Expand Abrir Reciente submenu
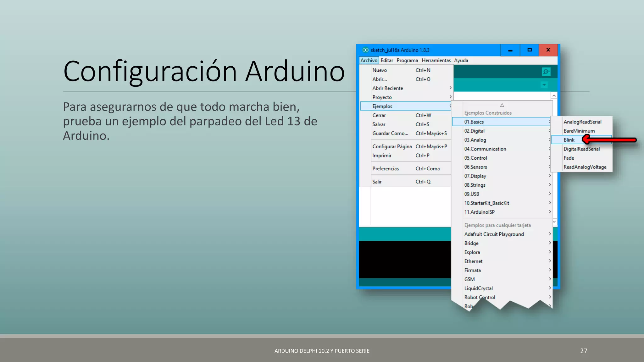Viewport: 644px width, 362px height. point(406,88)
